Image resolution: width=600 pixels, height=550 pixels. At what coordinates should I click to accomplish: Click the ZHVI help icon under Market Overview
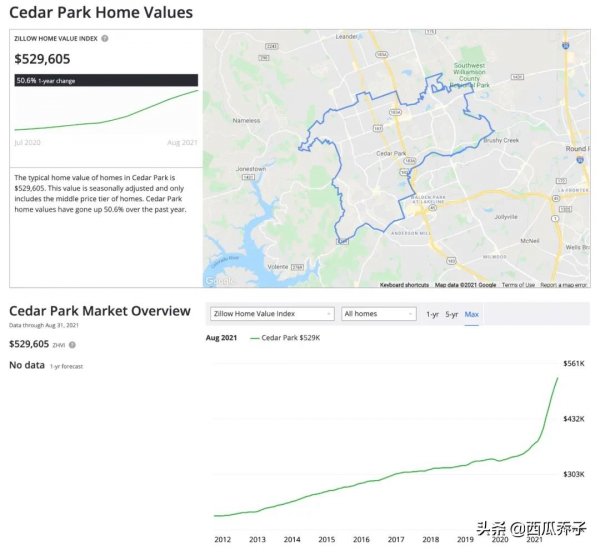click(x=72, y=345)
